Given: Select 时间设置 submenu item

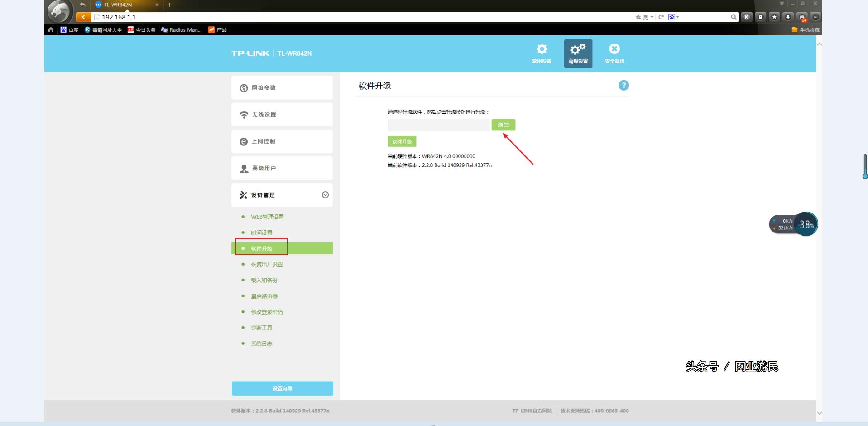Looking at the screenshot, I should coord(262,233).
